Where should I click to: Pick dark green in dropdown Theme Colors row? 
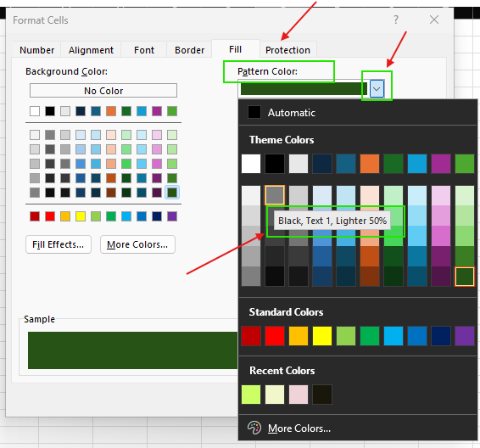pos(393,164)
